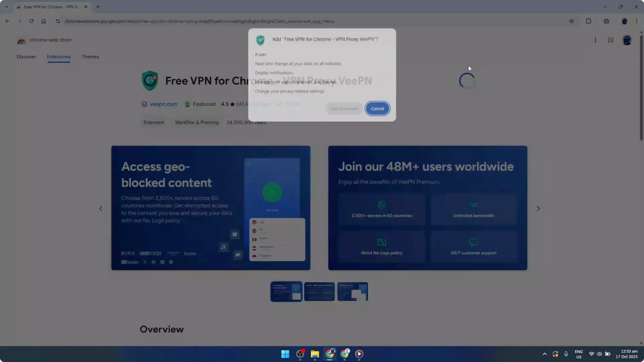Go to next screenshot arrow
The image size is (644, 362).
click(538, 208)
